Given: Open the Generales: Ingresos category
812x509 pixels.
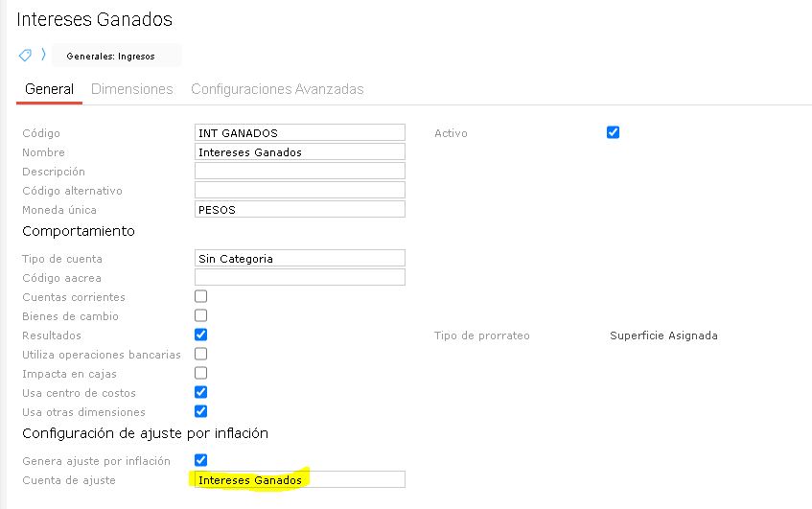Looking at the screenshot, I should pyautogui.click(x=110, y=56).
